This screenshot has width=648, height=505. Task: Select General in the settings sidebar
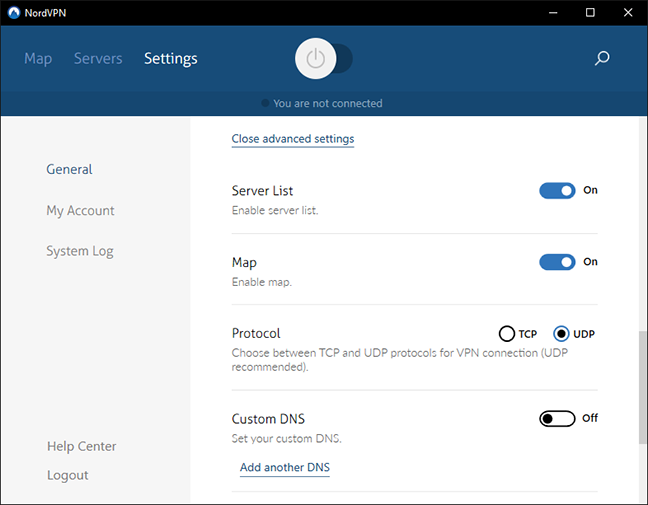[69, 169]
